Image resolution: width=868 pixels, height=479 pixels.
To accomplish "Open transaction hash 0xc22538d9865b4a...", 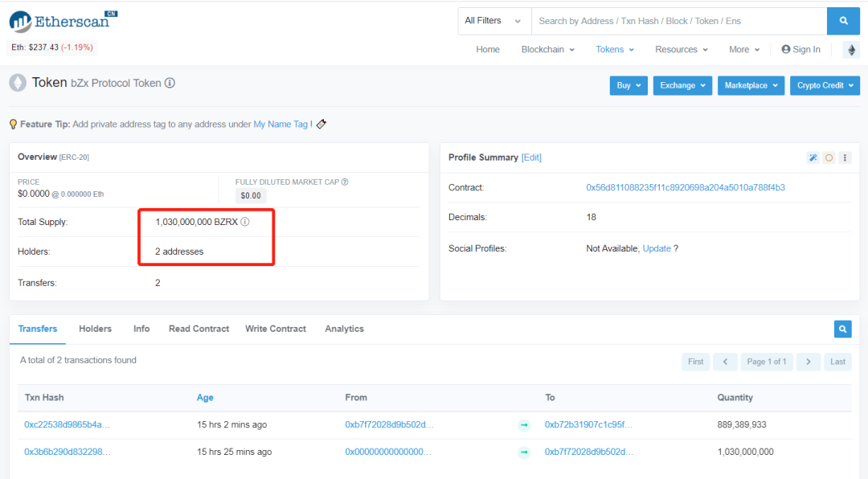I will (67, 424).
